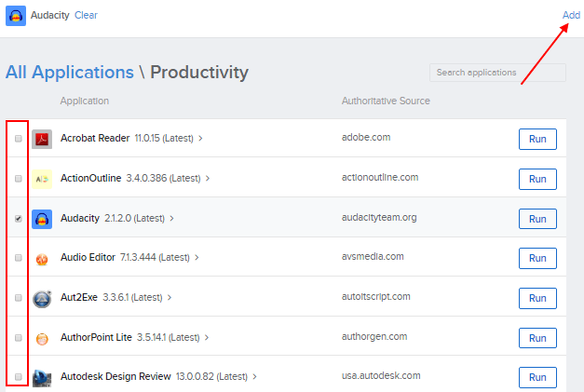Check the AuthorPoint Lite checkbox
Image resolution: width=584 pixels, height=392 pixels.
(19, 338)
